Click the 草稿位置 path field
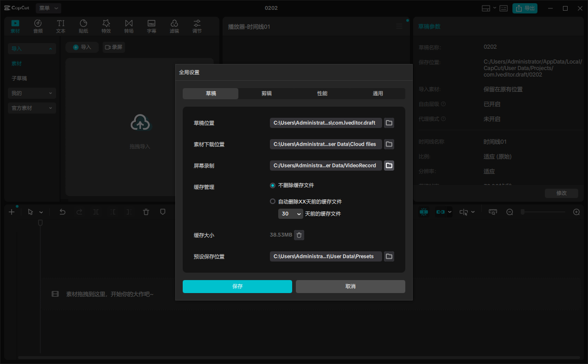 326,123
